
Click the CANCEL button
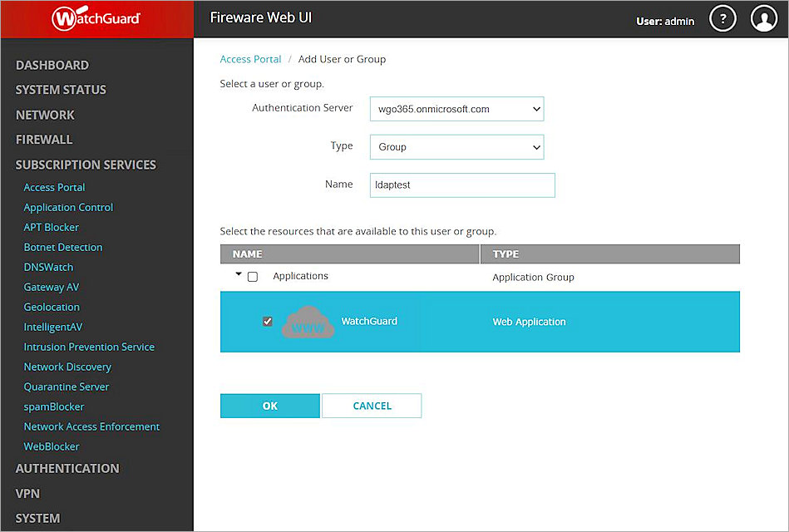click(372, 406)
